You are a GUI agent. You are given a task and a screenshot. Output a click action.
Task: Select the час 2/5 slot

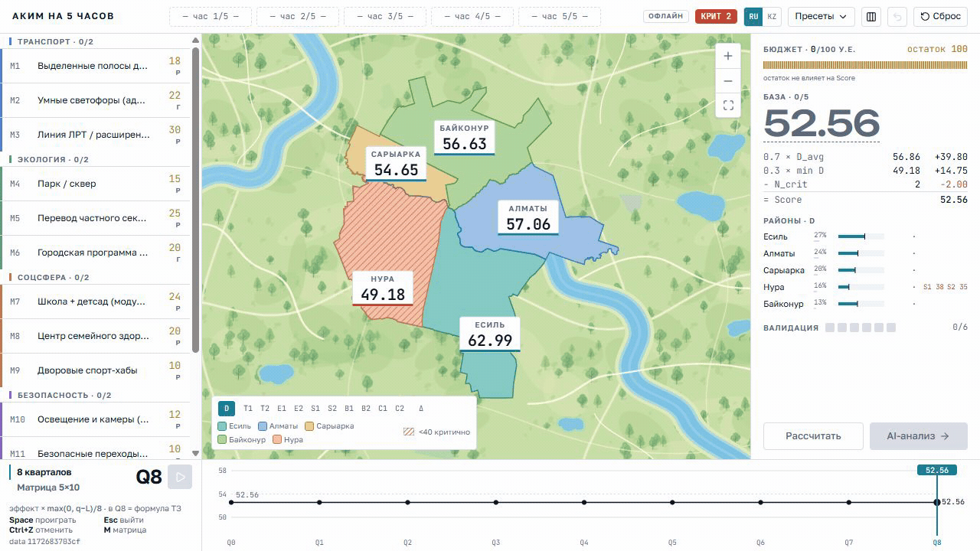[x=298, y=16]
